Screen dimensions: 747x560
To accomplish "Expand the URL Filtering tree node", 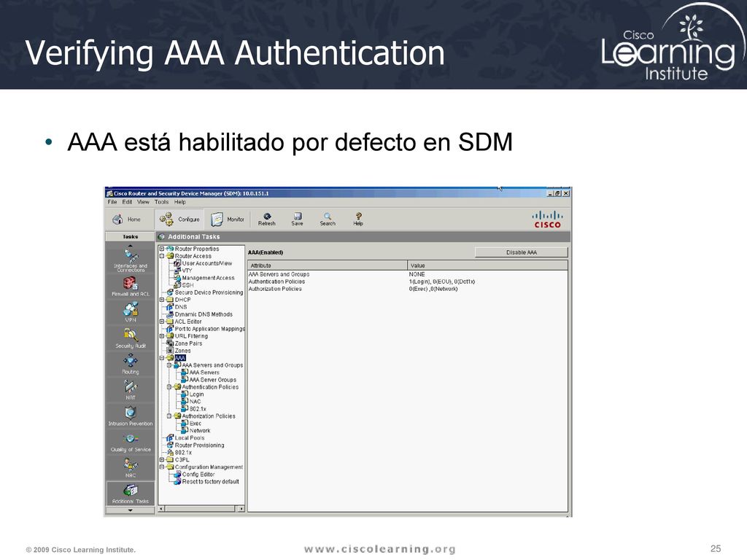I will click(162, 335).
